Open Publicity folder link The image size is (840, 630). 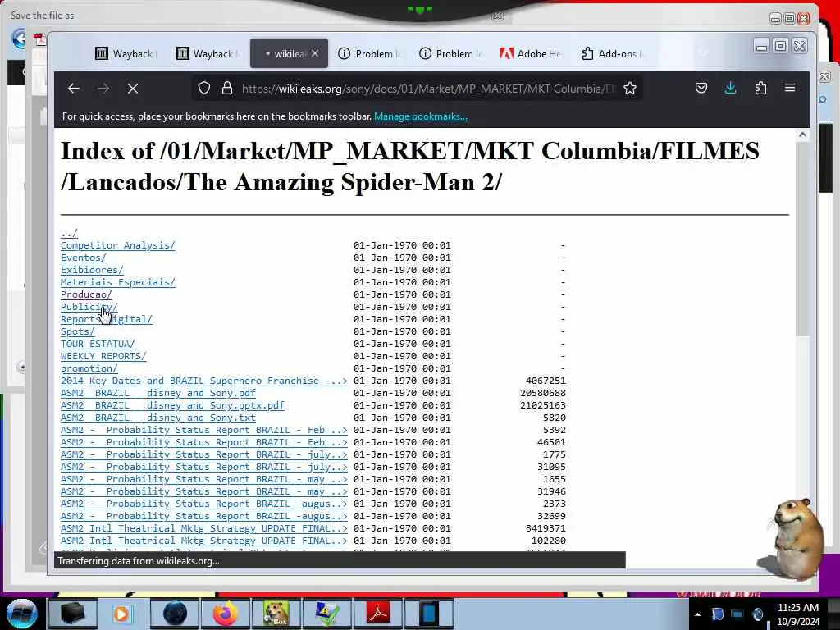pos(89,307)
